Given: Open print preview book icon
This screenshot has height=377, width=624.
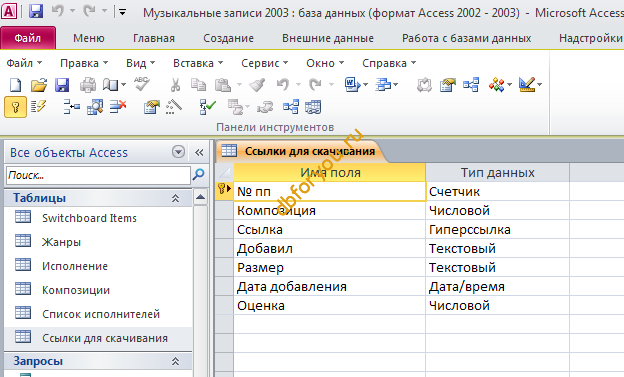Looking at the screenshot, I should pos(111,85).
